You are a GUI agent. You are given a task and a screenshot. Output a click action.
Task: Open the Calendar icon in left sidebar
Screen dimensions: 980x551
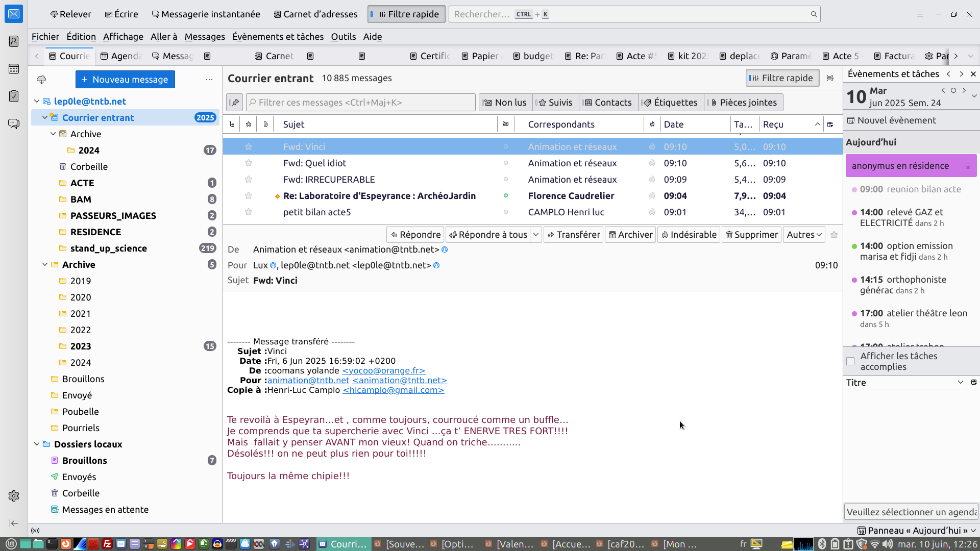coord(14,69)
